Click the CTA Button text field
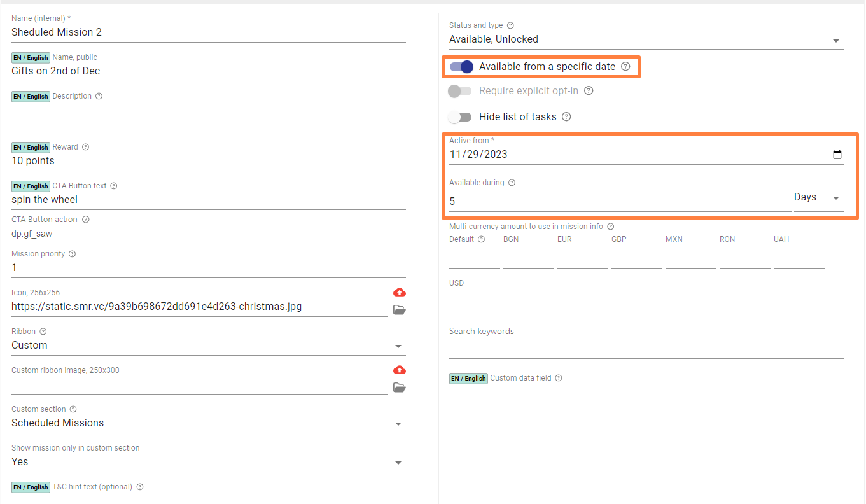This screenshot has width=866, height=504. (208, 200)
